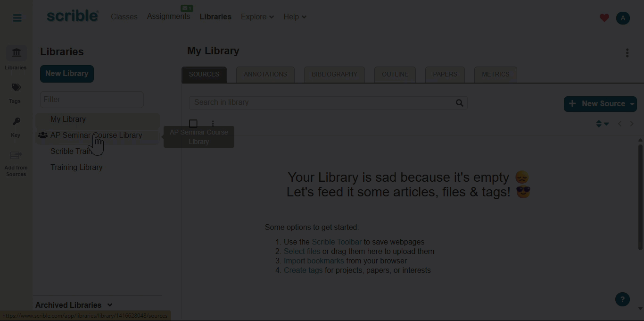Viewport: 644px width, 321px height.
Task: Click the vertical scrollbar thumb
Action: [x=640, y=197]
